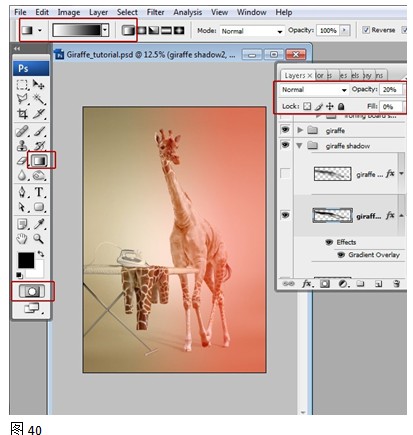This screenshot has width=413, height=435.
Task: Select the Horizontal Type tool
Action: [x=39, y=192]
